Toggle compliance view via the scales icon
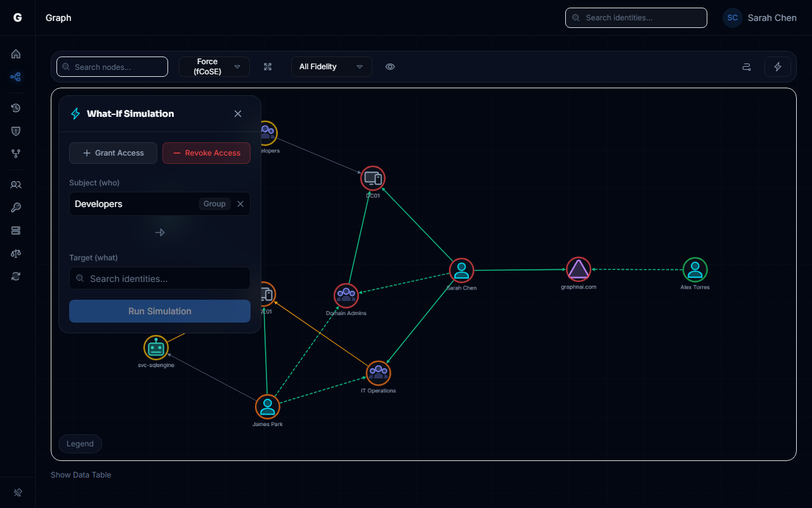This screenshot has width=812, height=508. (16, 253)
